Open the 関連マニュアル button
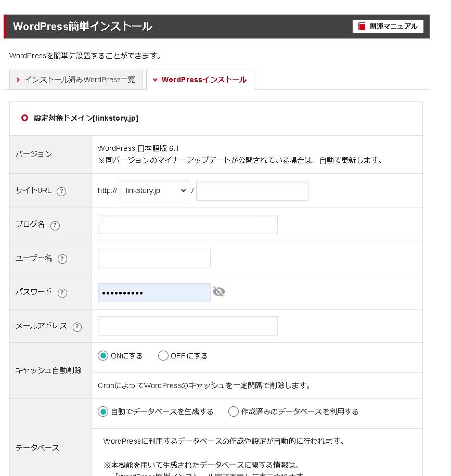The height and width of the screenshot is (476, 451). coord(388,27)
